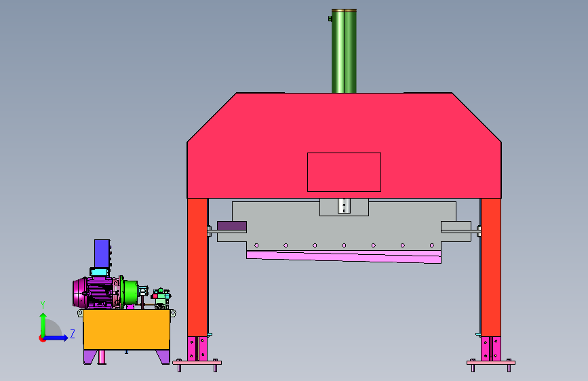Select the cyan terminal box on the motor
588x381 pixels.
click(x=100, y=273)
